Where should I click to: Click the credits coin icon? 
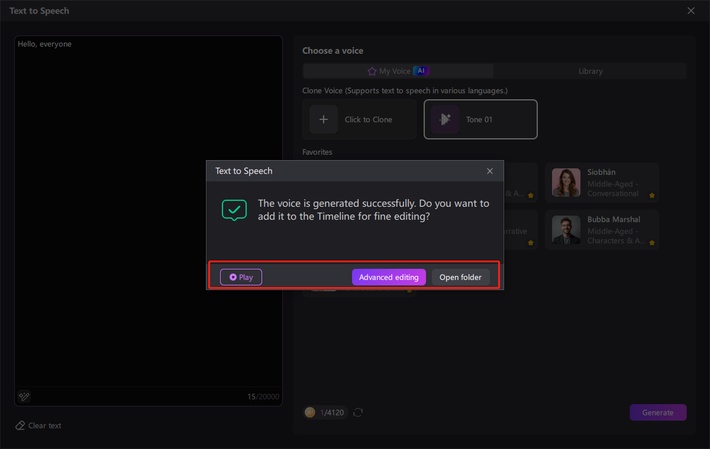coord(310,412)
